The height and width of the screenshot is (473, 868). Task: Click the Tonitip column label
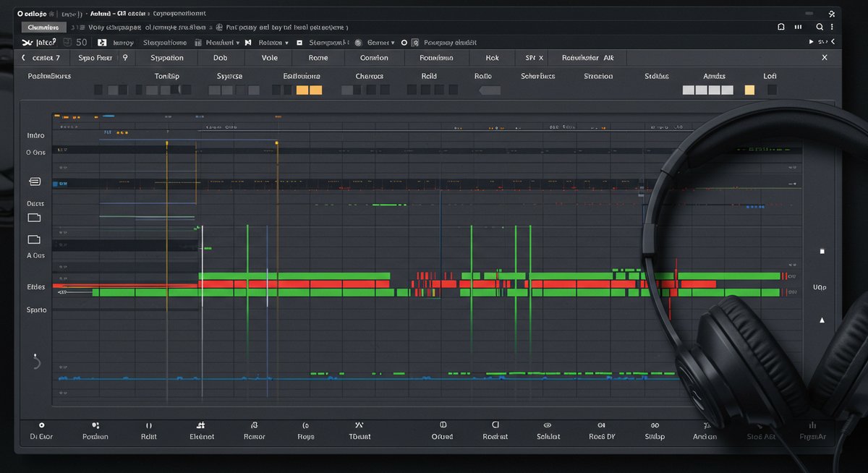[167, 76]
